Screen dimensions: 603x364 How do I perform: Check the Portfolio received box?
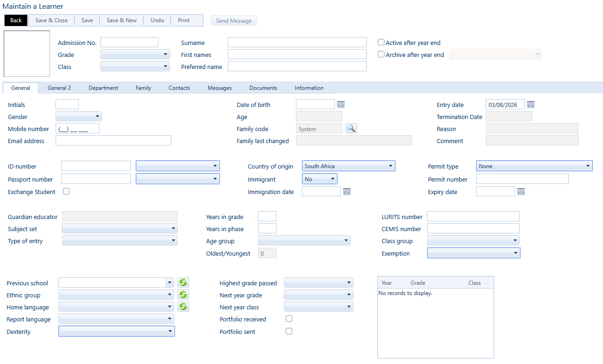(x=289, y=319)
